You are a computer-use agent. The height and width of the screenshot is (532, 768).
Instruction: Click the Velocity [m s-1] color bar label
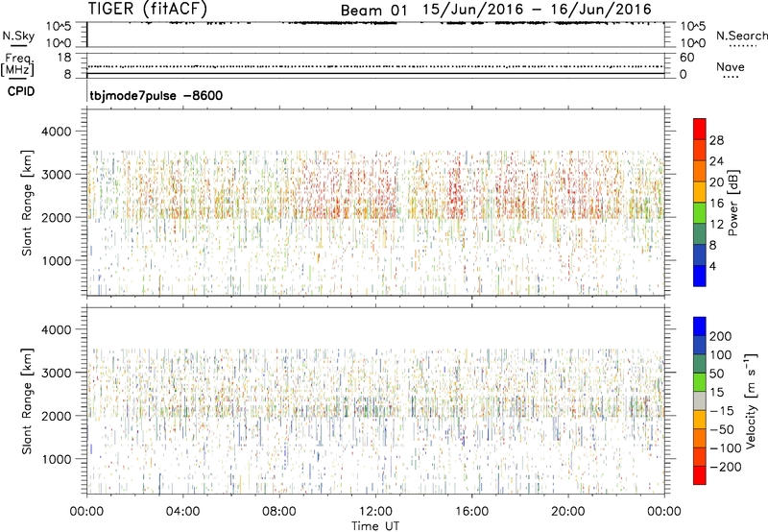[x=751, y=400]
